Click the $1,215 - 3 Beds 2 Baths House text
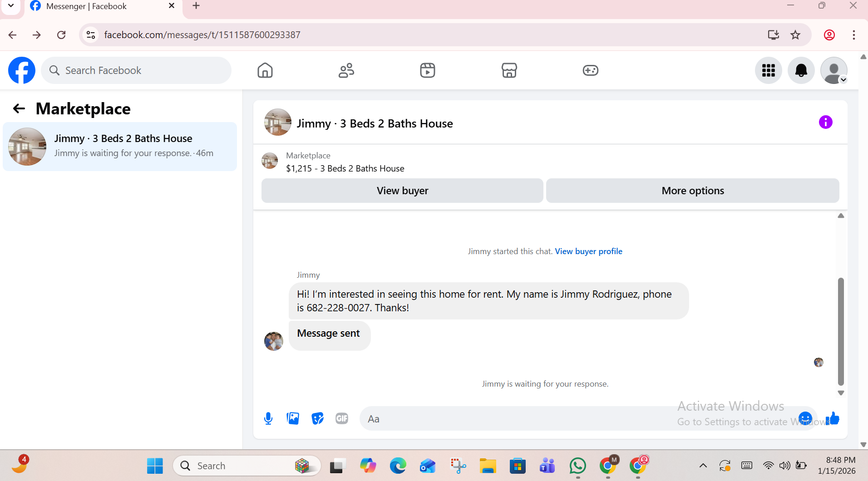This screenshot has width=868, height=481. 345,168
